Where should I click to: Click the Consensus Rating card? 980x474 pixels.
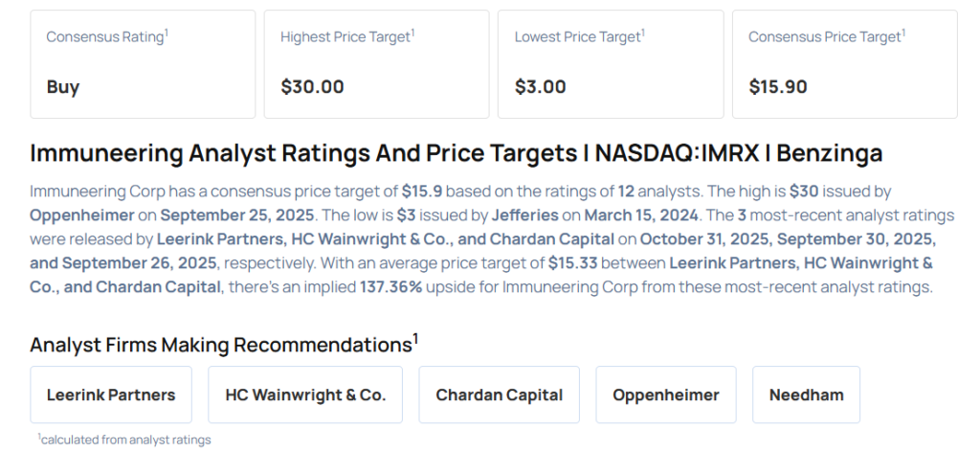tap(144, 63)
